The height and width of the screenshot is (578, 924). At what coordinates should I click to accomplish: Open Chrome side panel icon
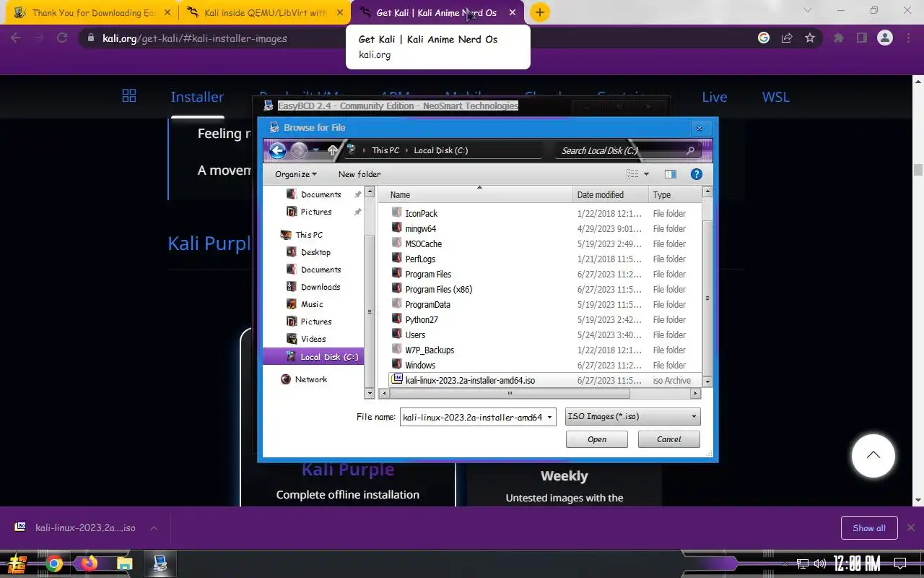[861, 38]
